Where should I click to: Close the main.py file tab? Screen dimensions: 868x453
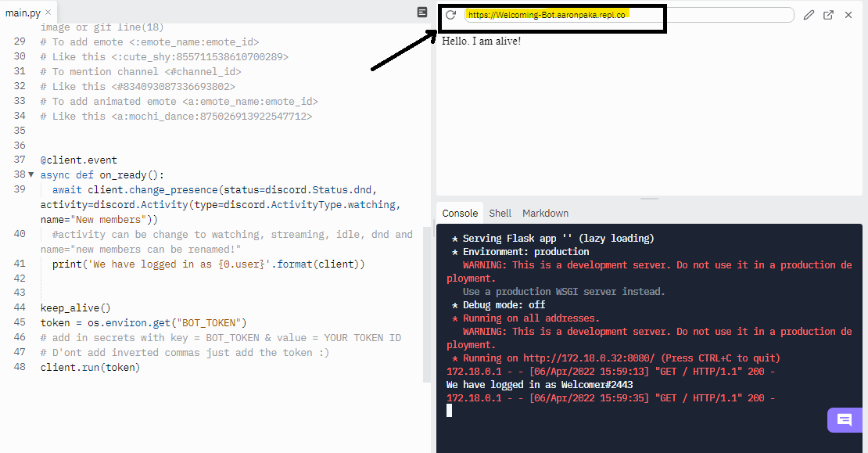point(48,13)
